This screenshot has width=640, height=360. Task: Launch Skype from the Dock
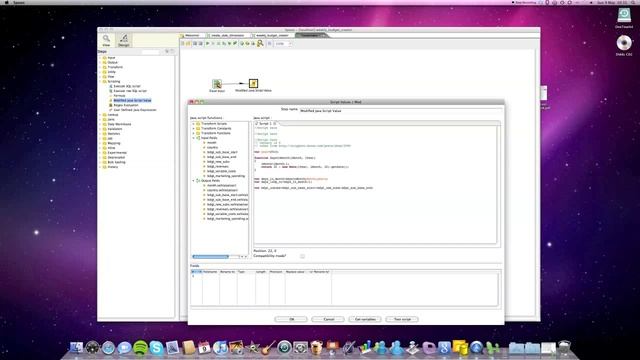pos(156,348)
